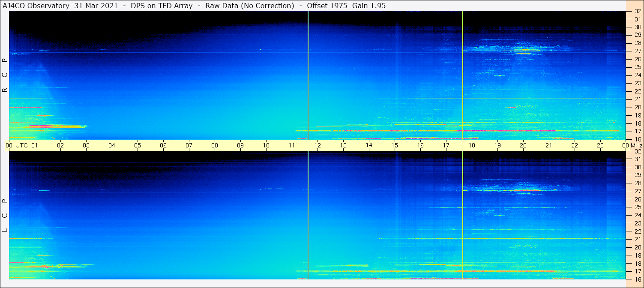
Task: Select hour 08 on the time axis
Action: tap(215, 145)
